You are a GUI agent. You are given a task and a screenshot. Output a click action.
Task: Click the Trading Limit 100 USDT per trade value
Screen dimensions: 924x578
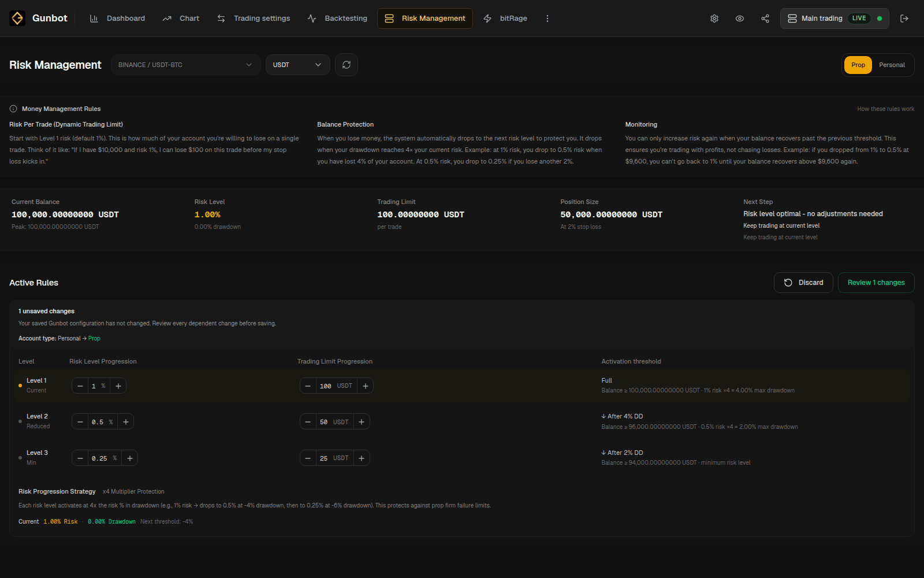(421, 214)
